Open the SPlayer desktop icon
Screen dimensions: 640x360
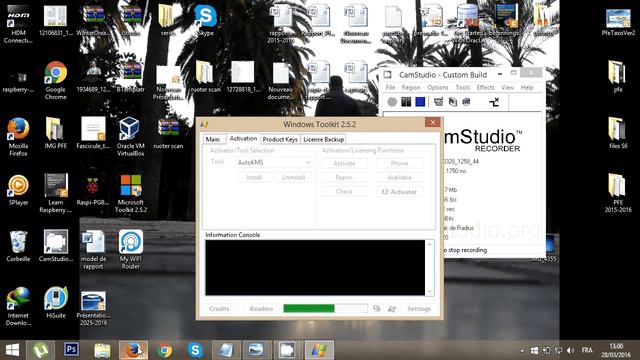18,190
